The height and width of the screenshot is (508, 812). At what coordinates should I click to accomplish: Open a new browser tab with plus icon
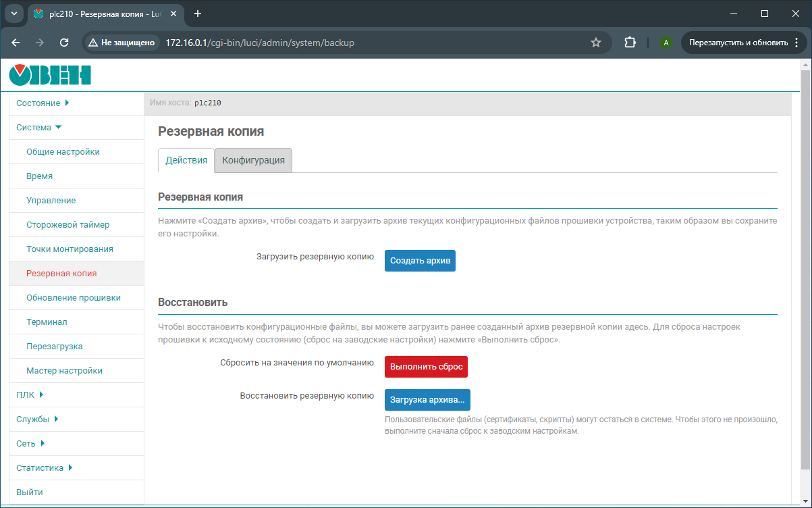click(x=198, y=14)
